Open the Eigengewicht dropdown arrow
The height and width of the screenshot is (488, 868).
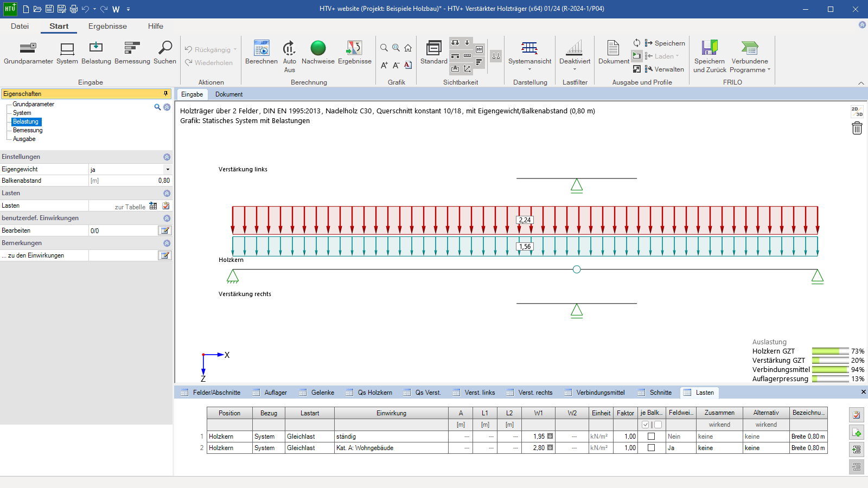click(x=168, y=170)
